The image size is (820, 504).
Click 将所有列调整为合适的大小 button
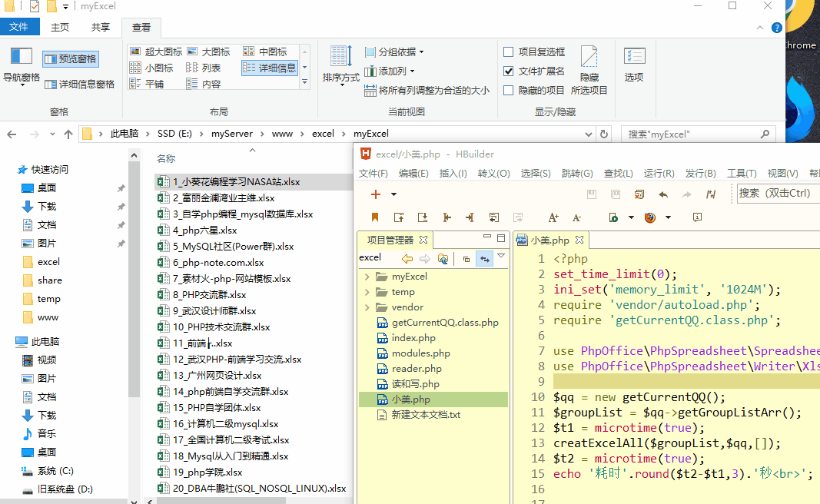[427, 91]
